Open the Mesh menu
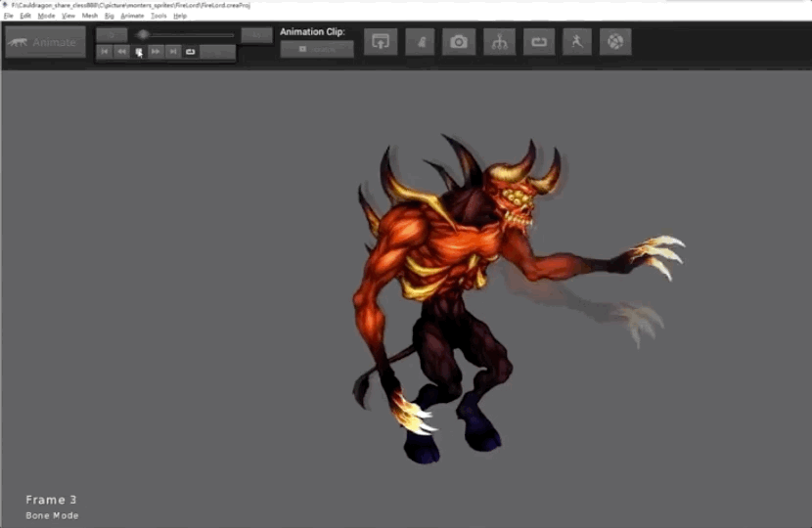Screen dimensions: 812x528 click(90, 16)
